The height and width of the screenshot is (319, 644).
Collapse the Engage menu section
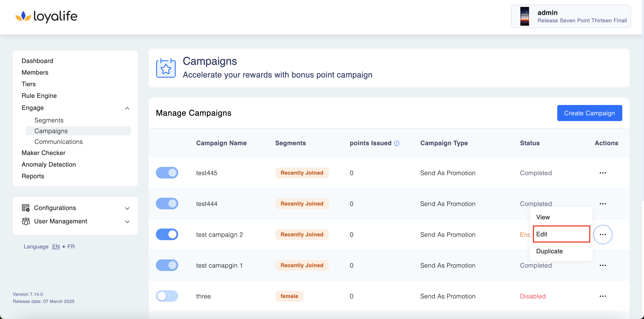[127, 108]
